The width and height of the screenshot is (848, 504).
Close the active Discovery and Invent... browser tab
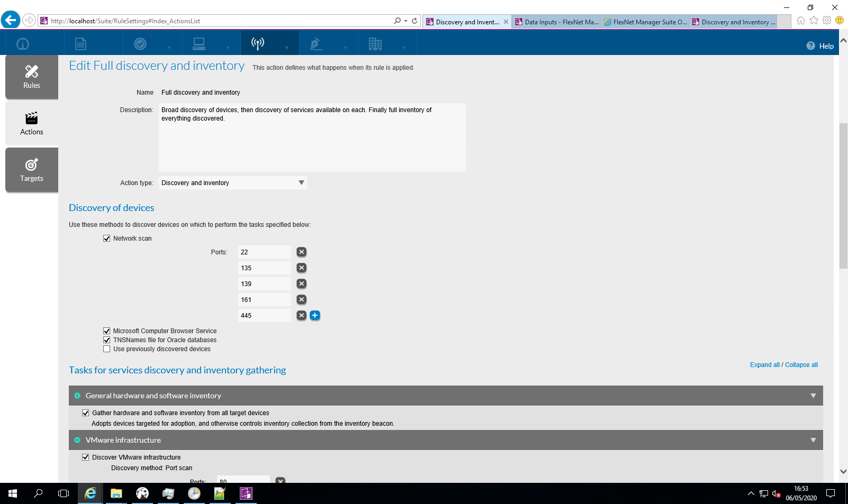(x=506, y=22)
